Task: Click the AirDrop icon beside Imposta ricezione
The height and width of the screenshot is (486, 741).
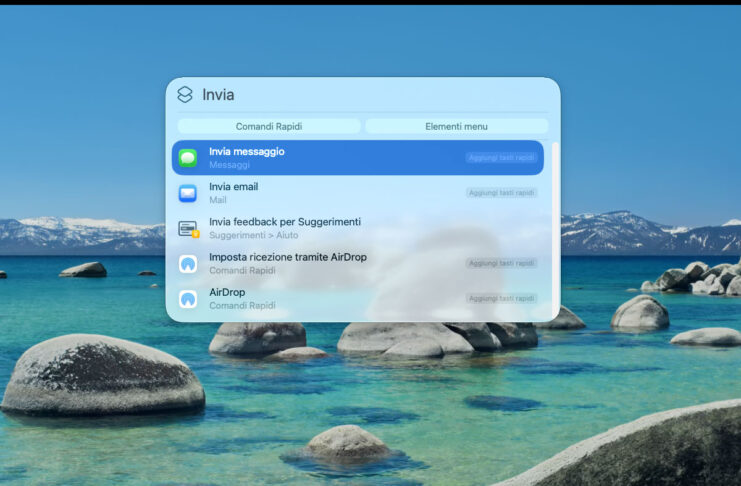Action: point(188,263)
